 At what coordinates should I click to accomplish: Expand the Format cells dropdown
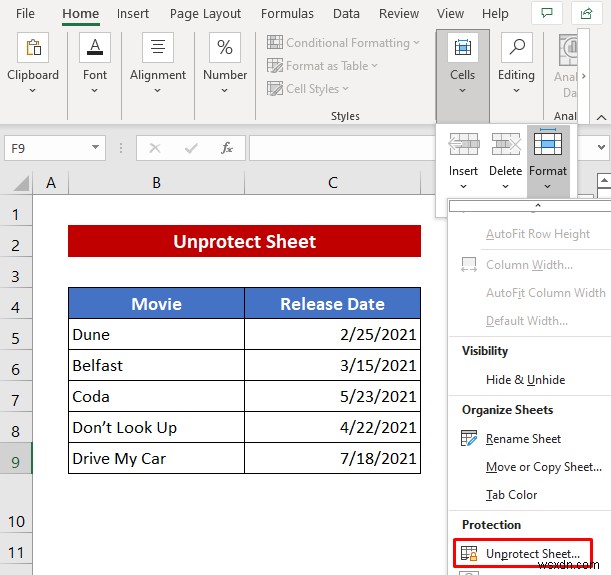547,161
